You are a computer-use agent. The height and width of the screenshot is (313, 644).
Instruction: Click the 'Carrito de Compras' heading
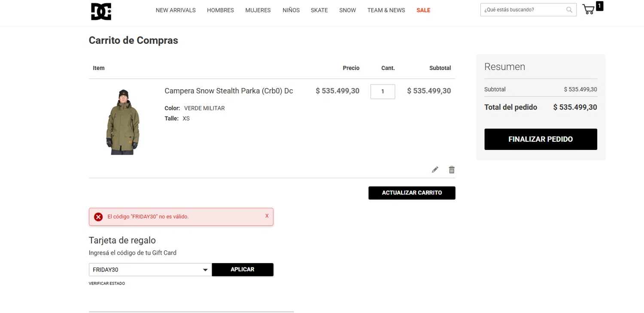(133, 40)
